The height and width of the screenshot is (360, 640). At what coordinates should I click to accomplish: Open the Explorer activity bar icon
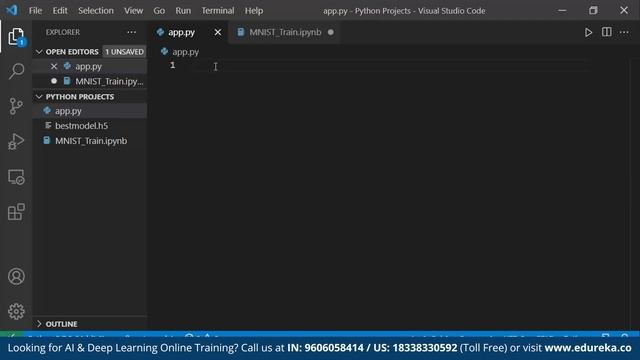16,37
